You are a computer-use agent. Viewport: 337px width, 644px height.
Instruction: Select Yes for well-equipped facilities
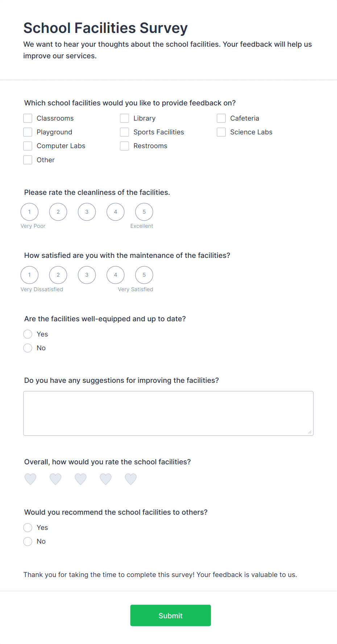pyautogui.click(x=28, y=334)
